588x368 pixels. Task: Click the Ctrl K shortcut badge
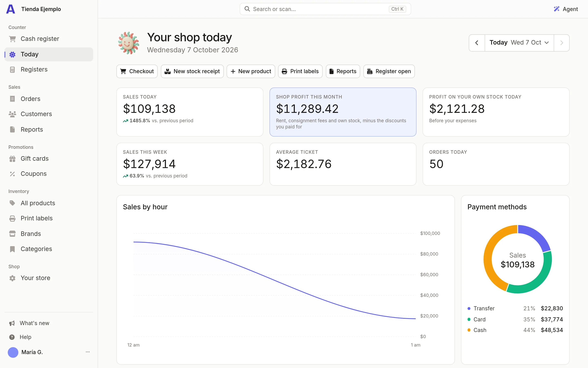tap(397, 9)
